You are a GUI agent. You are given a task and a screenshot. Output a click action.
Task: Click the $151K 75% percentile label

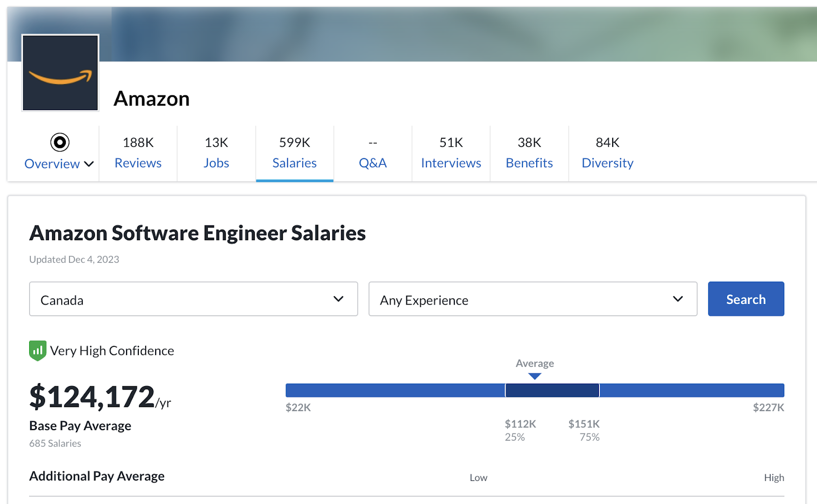click(584, 430)
